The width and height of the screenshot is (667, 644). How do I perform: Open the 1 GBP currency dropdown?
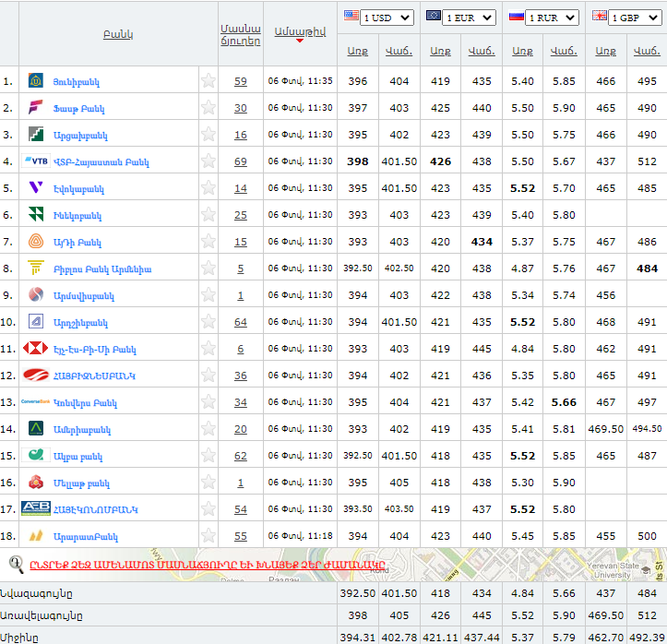point(635,18)
